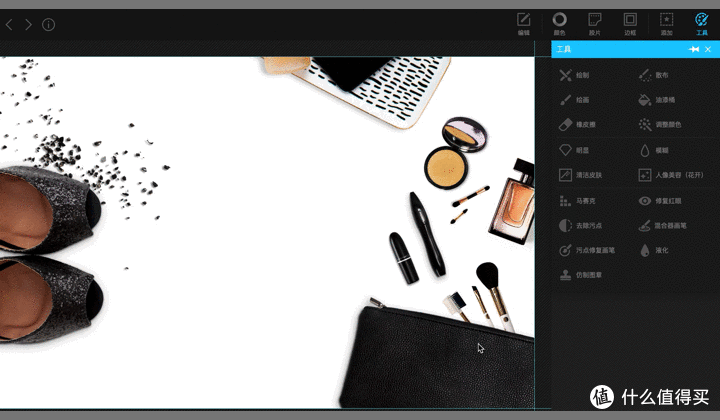Viewport: 720px width, 420px height.
Task: Go back with the left arrow
Action: (9, 24)
